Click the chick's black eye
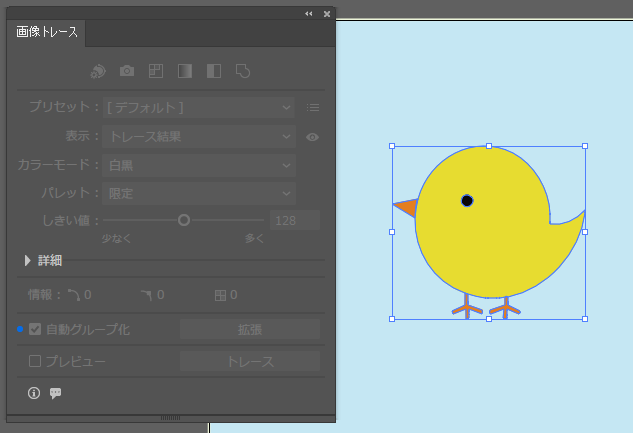 467,201
